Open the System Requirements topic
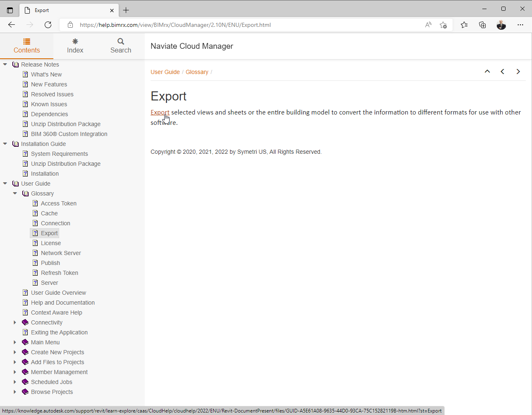 60,154
